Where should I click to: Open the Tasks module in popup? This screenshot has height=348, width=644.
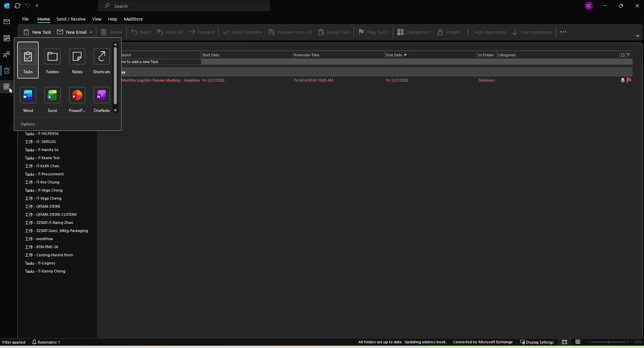click(x=28, y=60)
